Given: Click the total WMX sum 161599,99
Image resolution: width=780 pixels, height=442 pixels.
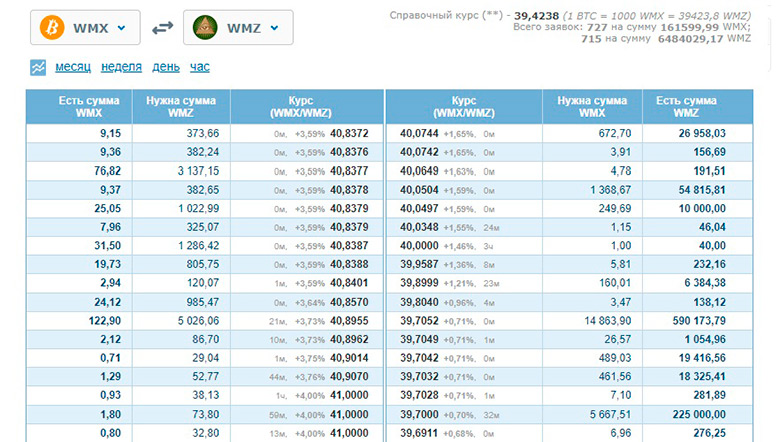Looking at the screenshot, I should click(x=690, y=27).
